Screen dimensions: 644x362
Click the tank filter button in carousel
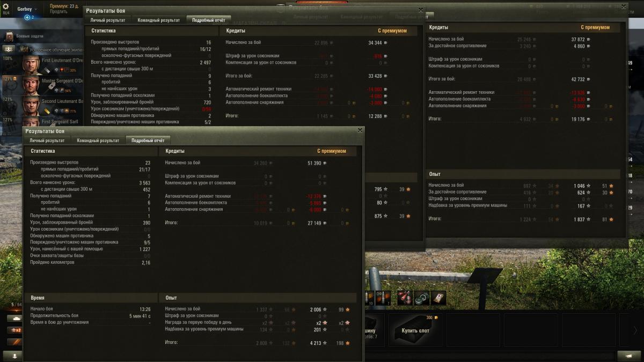tap(14, 317)
